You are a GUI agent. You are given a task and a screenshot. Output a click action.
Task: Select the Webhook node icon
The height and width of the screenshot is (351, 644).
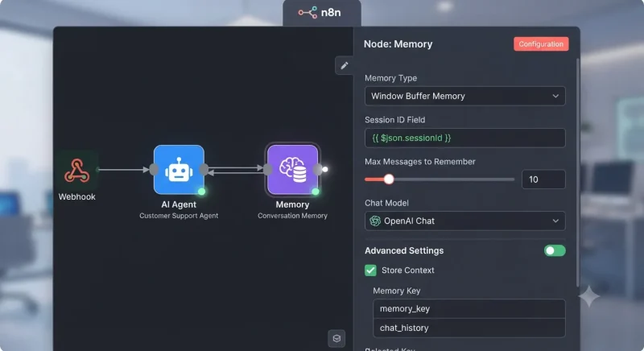[x=76, y=170]
